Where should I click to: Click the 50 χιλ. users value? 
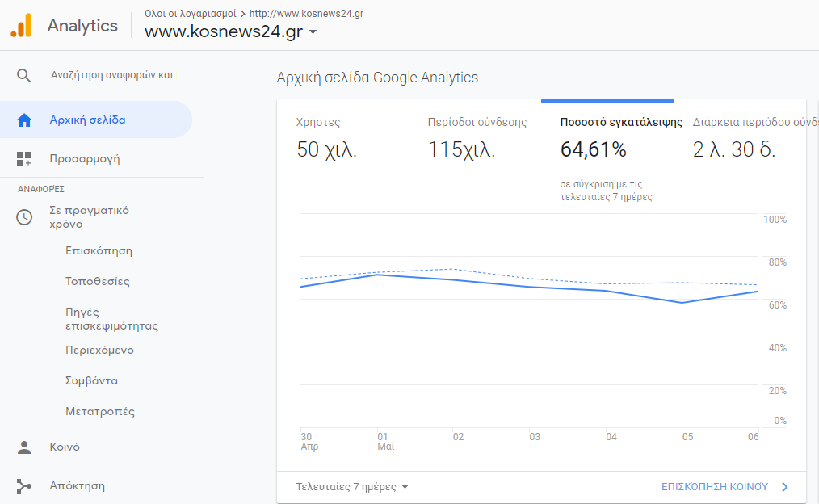pos(326,150)
